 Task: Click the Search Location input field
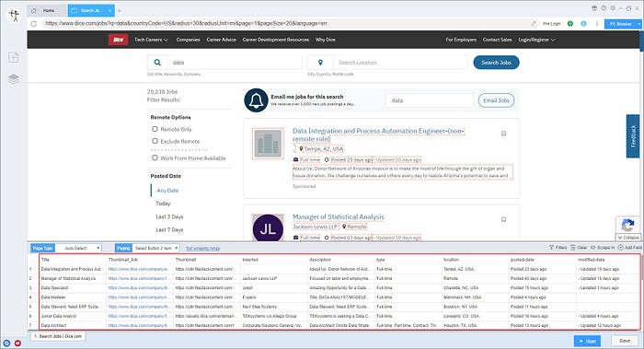[400, 63]
